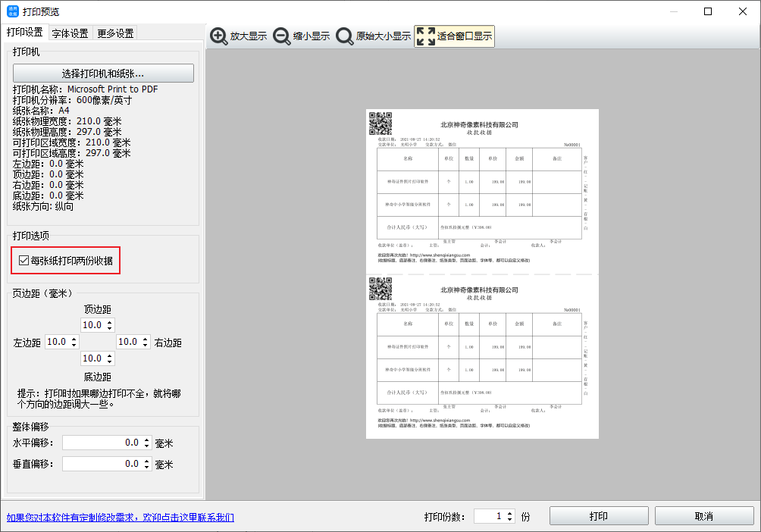Open the 更多设置 tab
The image size is (761, 532).
coord(115,33)
